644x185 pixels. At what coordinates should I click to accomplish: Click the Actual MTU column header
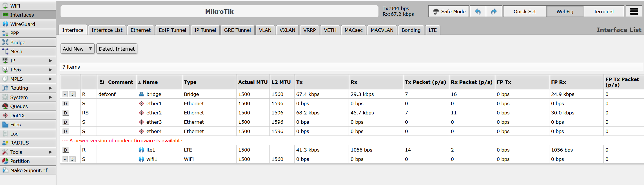click(x=253, y=82)
